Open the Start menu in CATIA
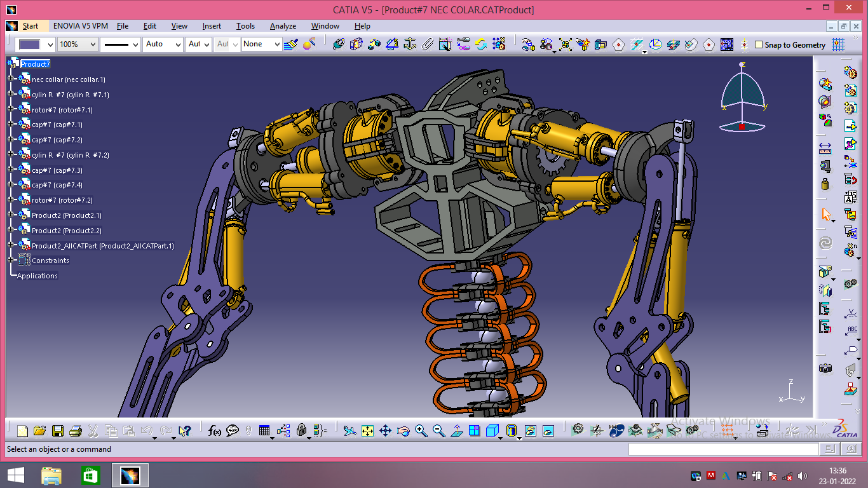This screenshot has height=488, width=868. 31,26
